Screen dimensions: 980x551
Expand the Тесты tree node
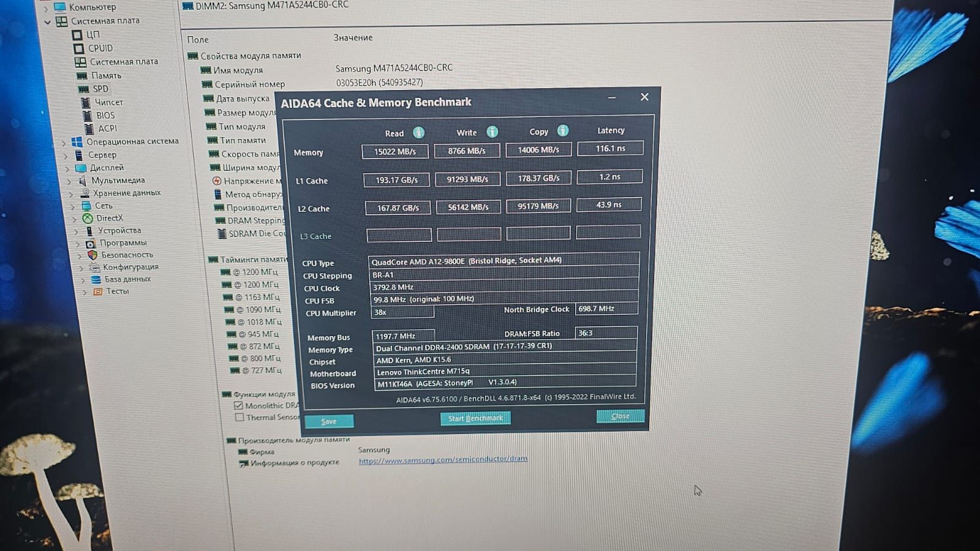[84, 292]
